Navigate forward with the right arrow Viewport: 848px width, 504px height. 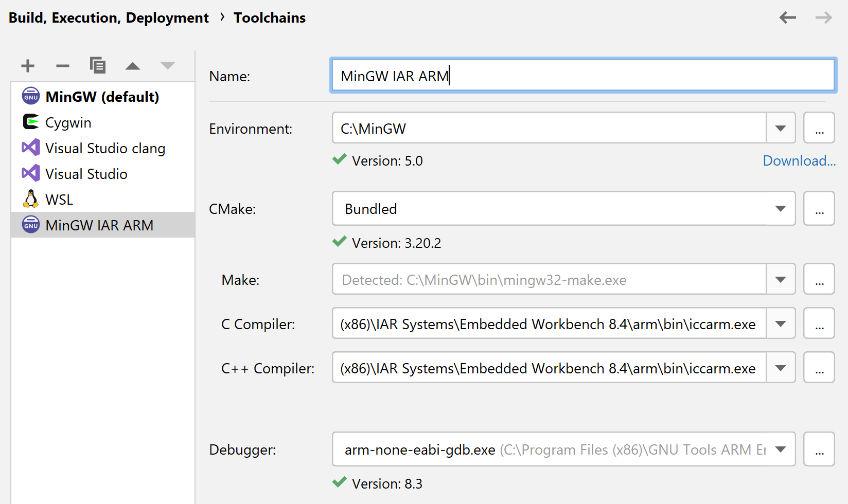coord(823,18)
